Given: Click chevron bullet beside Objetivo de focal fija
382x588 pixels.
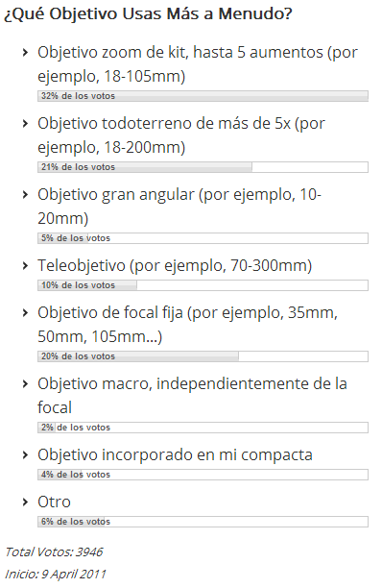Looking at the screenshot, I should (25, 313).
